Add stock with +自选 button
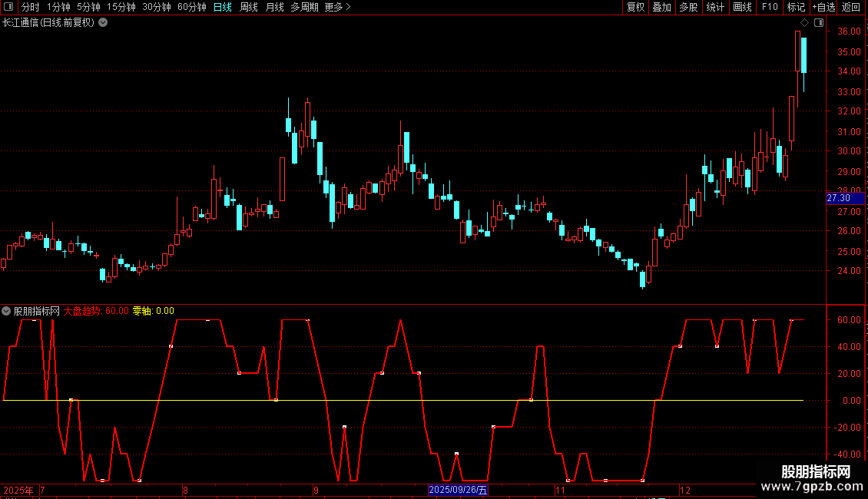The width and height of the screenshot is (868, 499). (823, 7)
